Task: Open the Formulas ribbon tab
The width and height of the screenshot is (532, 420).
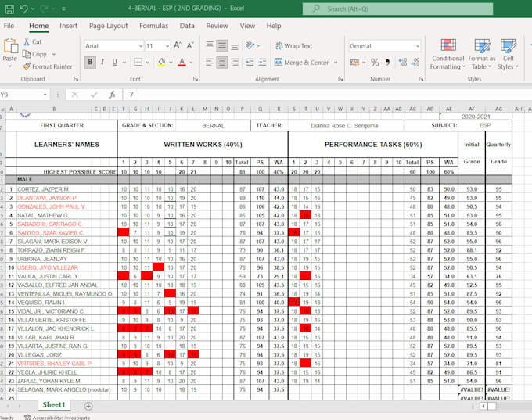Action: pyautogui.click(x=153, y=26)
